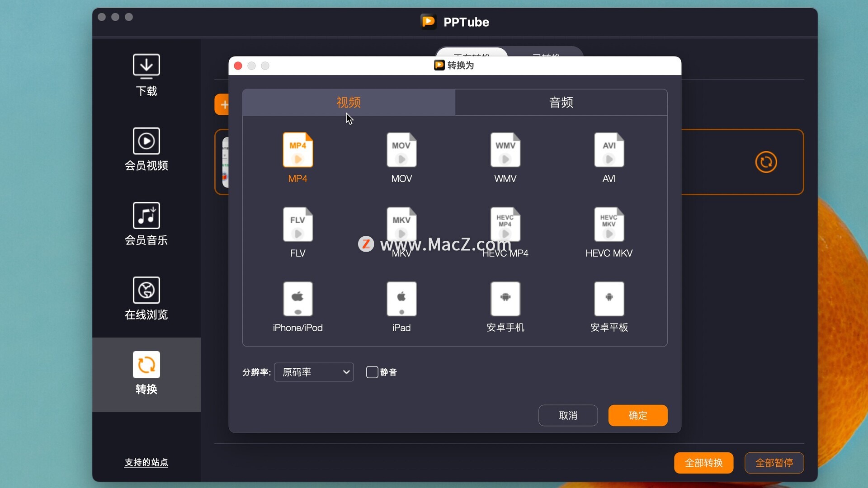Click the 取消 cancel button
Viewport: 868px width, 488px height.
pyautogui.click(x=568, y=415)
